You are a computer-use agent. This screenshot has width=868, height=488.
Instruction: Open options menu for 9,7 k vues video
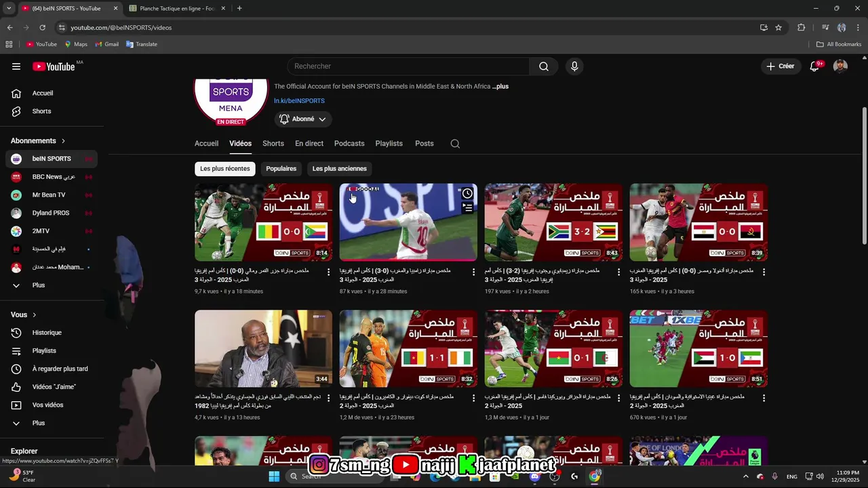click(x=329, y=272)
